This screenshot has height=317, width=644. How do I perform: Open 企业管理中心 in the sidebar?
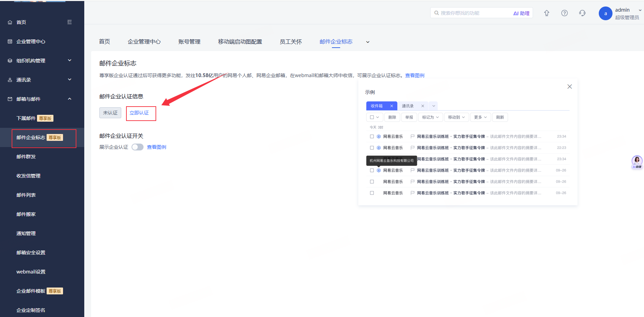click(x=31, y=41)
